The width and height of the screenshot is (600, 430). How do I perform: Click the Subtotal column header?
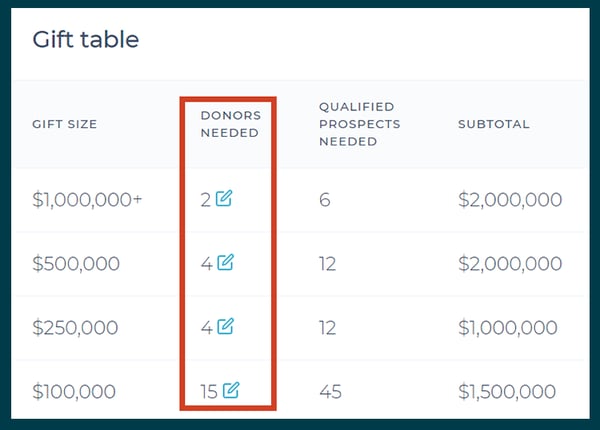494,124
